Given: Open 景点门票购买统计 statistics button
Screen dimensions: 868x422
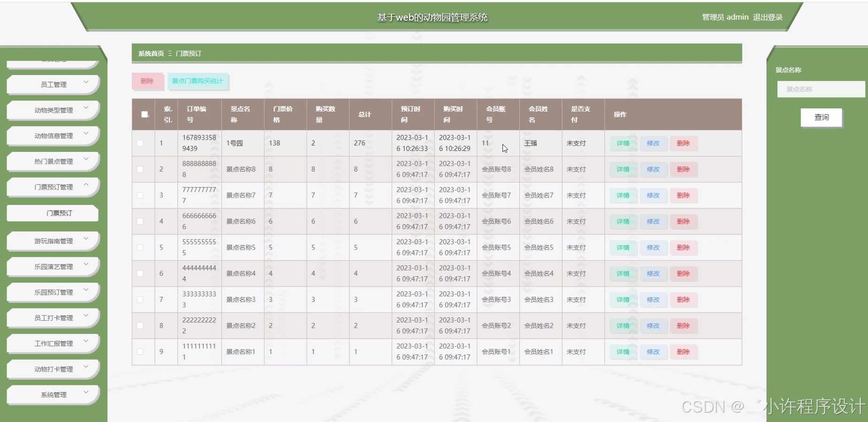Looking at the screenshot, I should click(198, 81).
